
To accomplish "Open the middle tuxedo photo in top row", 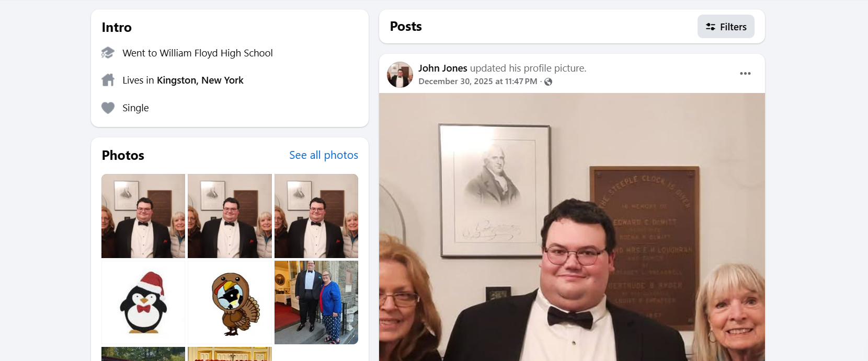I will click(x=230, y=216).
